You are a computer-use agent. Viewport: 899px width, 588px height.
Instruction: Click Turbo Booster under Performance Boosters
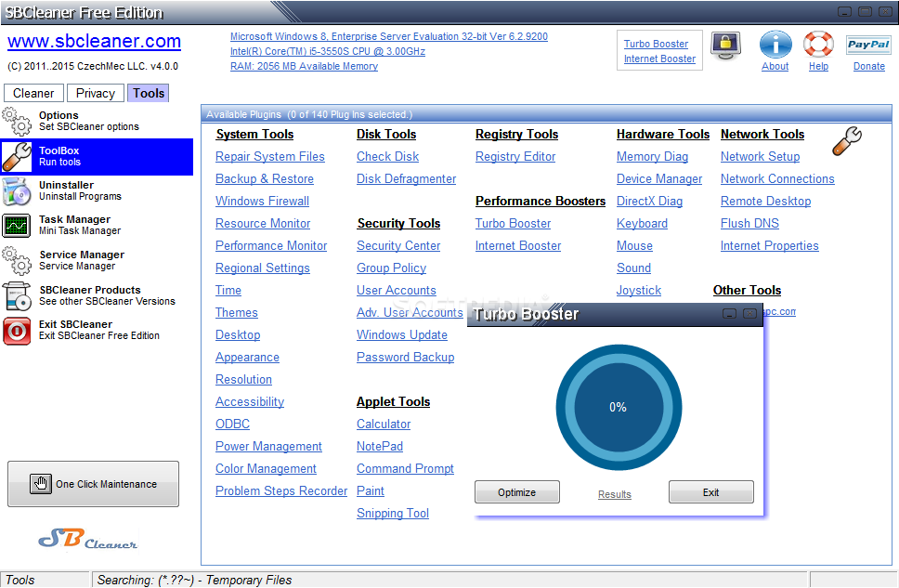514,224
